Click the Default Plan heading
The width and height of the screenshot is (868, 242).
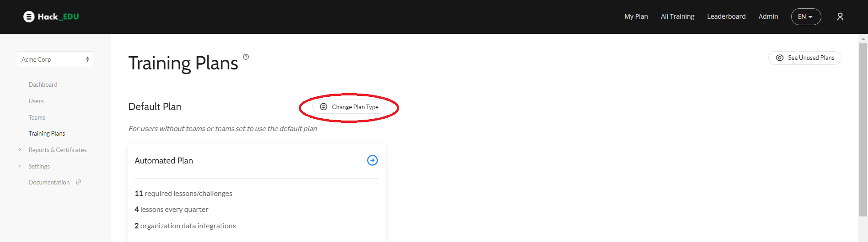tap(155, 106)
